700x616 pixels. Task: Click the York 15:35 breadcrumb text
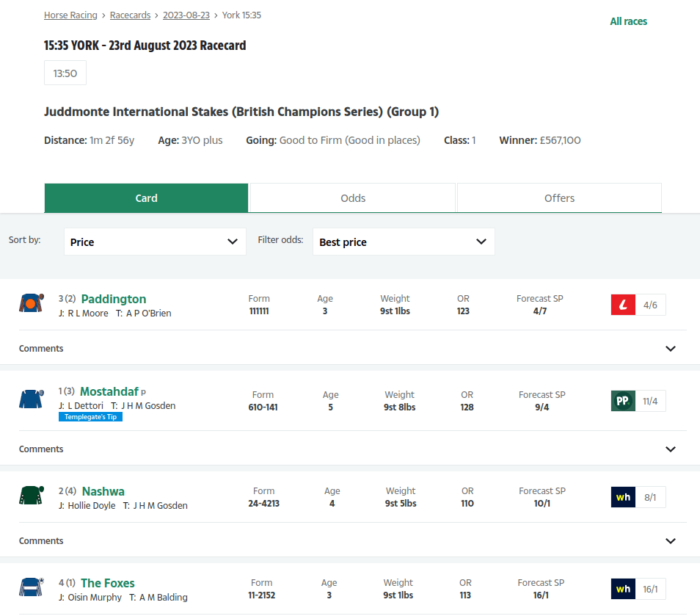click(x=241, y=15)
